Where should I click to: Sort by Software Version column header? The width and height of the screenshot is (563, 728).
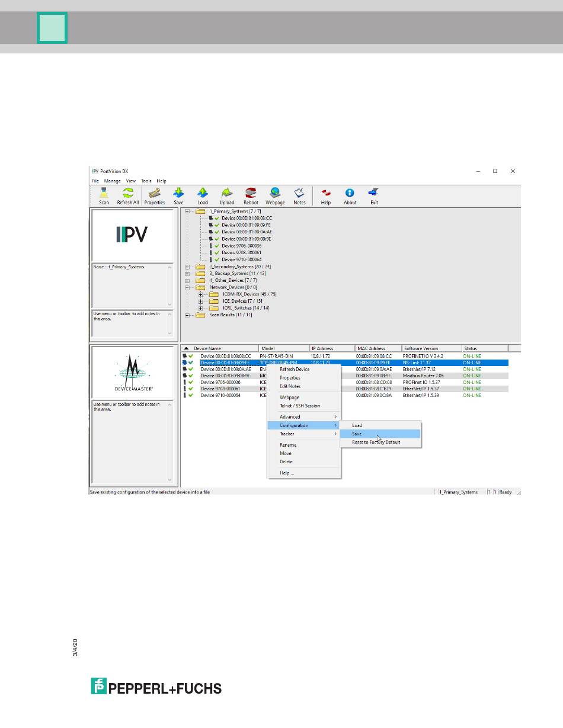[431, 348]
